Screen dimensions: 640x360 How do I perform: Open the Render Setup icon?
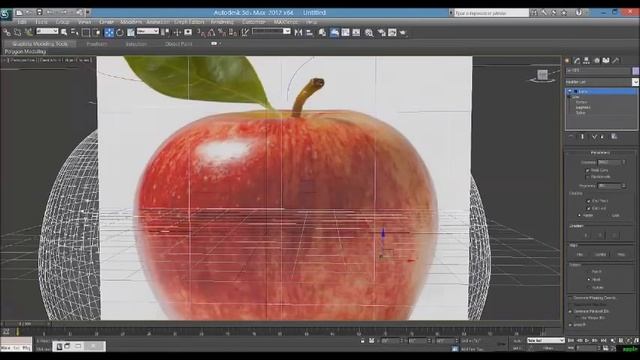(382, 32)
